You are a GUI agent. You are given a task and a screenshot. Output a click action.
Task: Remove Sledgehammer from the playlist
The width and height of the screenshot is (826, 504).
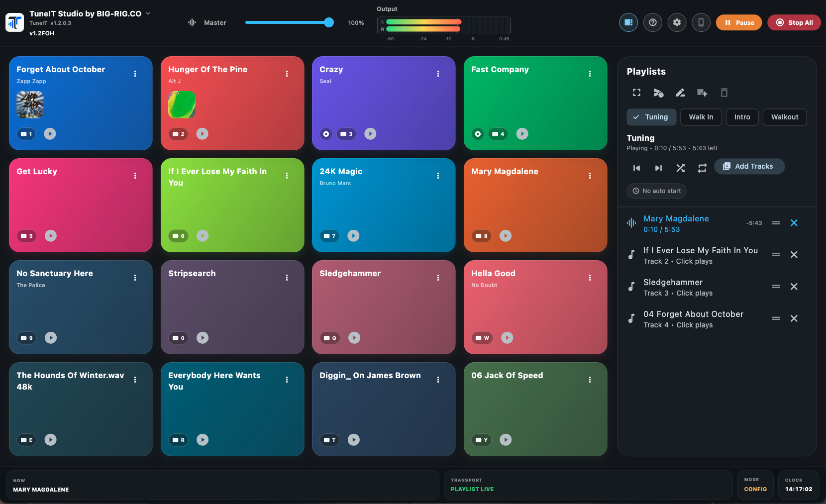pyautogui.click(x=794, y=287)
